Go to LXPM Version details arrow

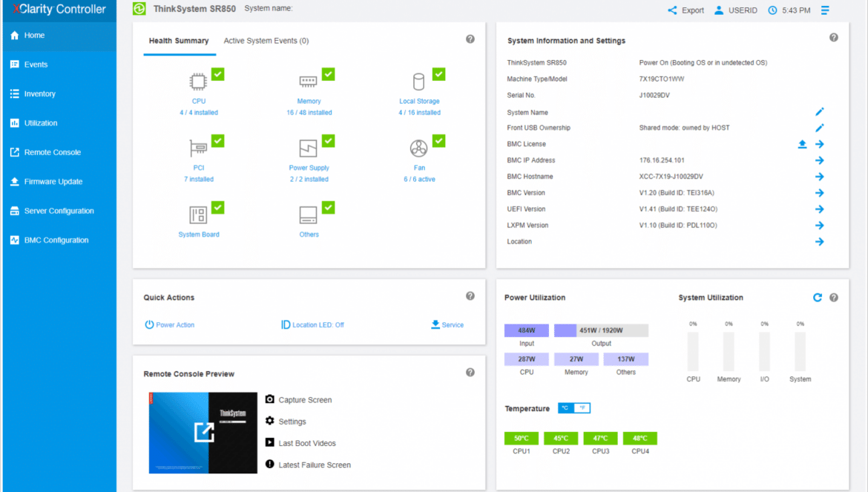[819, 226]
